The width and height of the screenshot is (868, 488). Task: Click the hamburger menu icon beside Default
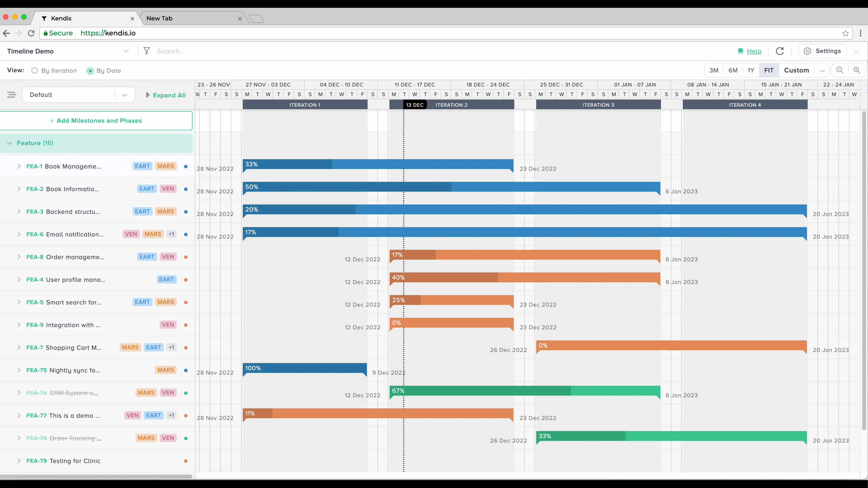coord(12,95)
